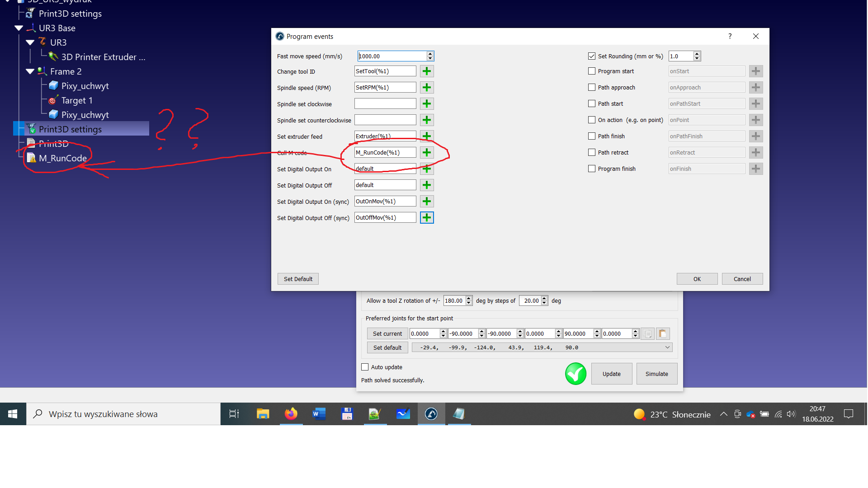This screenshot has width=868, height=488.
Task: Select the M_RunCode program in tree
Action: pyautogui.click(x=62, y=158)
